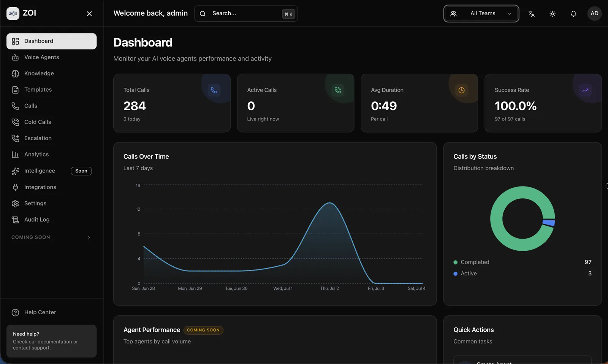Click the Active legend entry

522,274
